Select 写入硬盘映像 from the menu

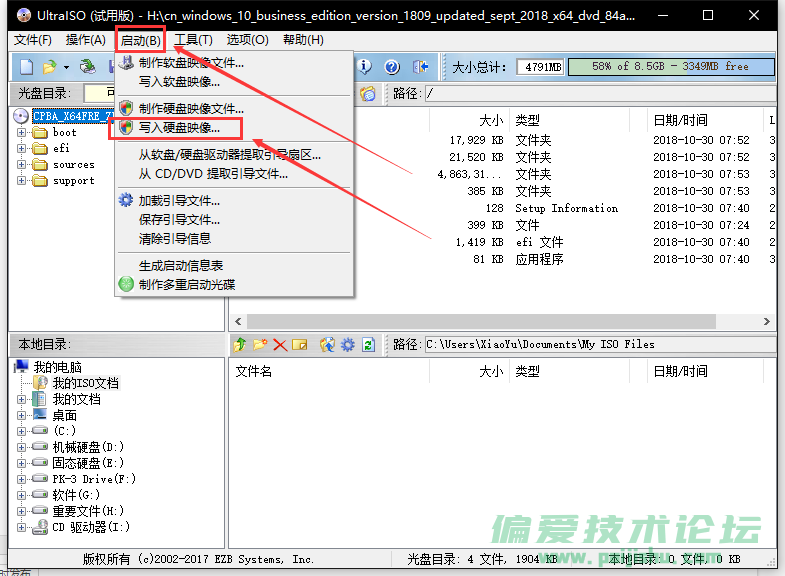(179, 128)
